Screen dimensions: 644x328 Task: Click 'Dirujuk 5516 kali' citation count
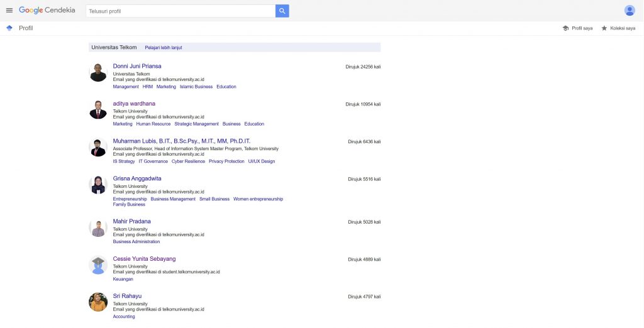tap(364, 179)
